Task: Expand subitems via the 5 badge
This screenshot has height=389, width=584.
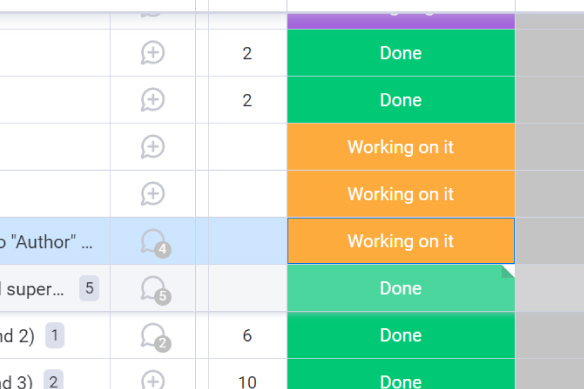Action: tap(89, 288)
